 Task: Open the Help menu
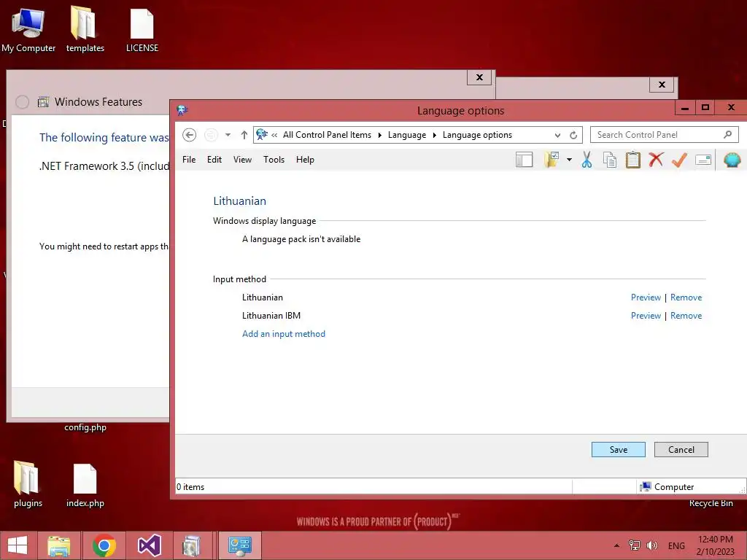tap(305, 160)
